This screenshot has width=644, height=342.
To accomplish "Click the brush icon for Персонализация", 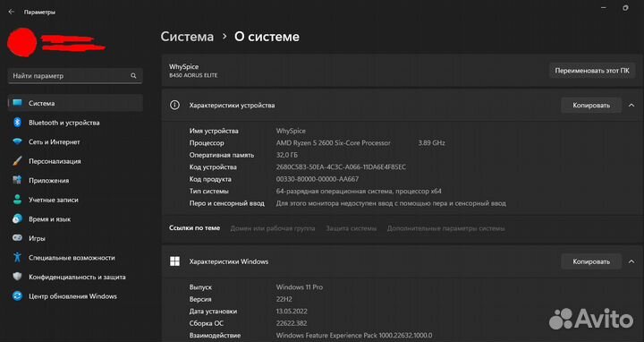I will coord(17,161).
